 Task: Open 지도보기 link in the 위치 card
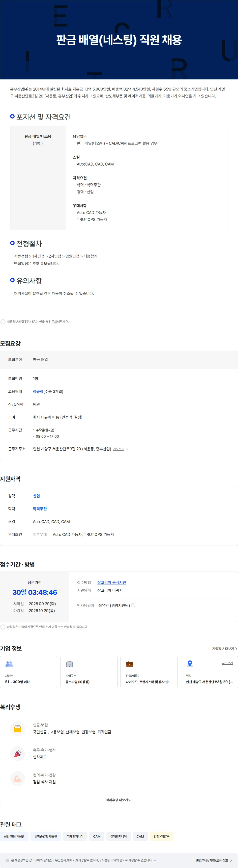(227, 663)
